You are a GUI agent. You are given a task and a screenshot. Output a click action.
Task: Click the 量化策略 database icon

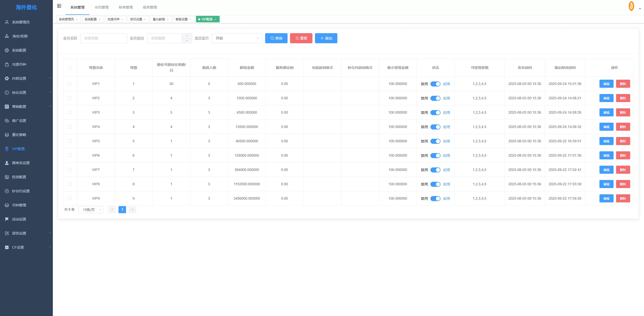click(x=7, y=135)
